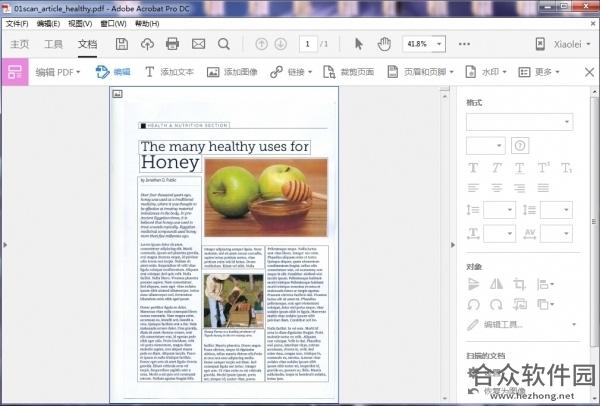Image resolution: width=600 pixels, height=406 pixels.
Task: Switch to the 文档 document tab
Action: click(88, 44)
